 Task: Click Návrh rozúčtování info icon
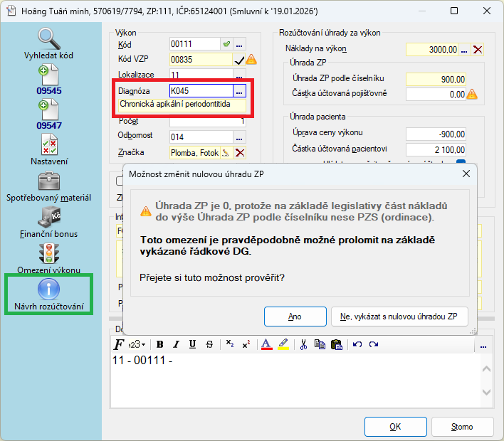tap(48, 289)
